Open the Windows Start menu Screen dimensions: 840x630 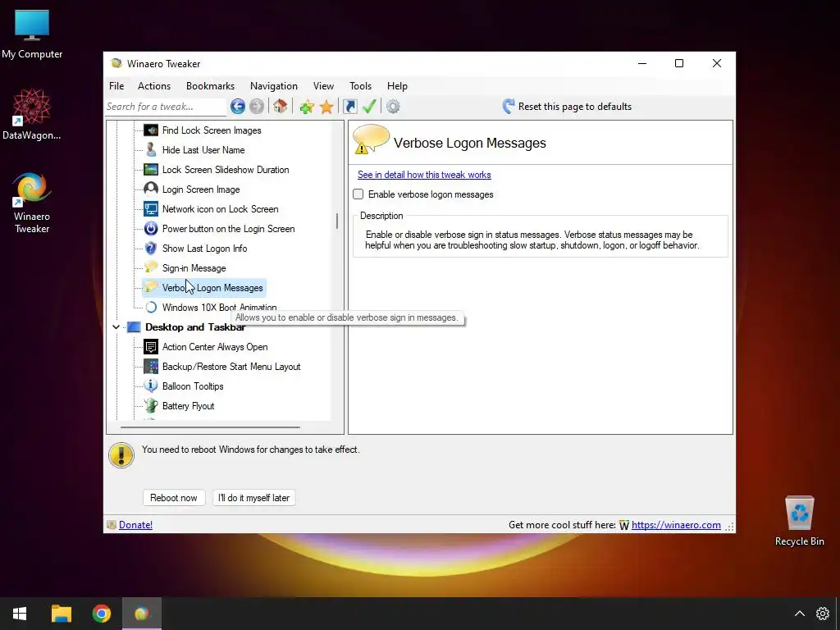(20, 614)
